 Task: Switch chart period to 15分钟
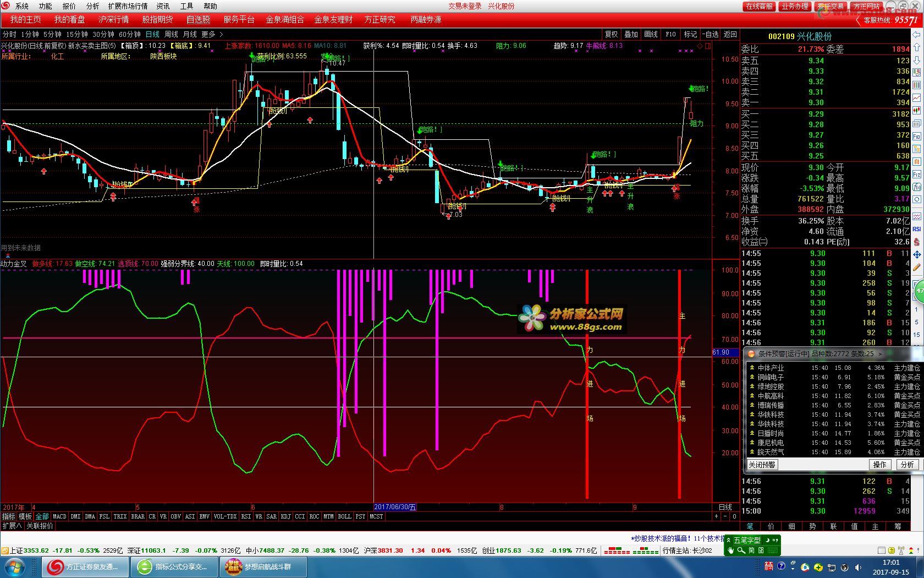pos(77,34)
